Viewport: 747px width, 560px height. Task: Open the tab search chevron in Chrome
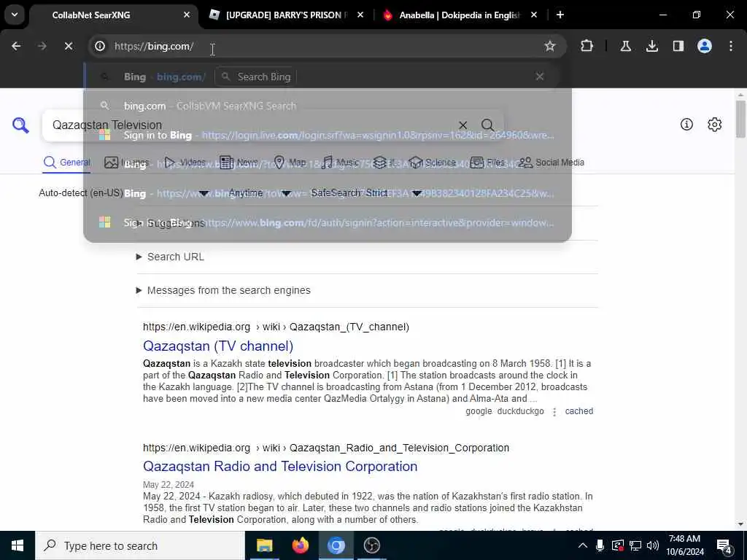point(15,15)
